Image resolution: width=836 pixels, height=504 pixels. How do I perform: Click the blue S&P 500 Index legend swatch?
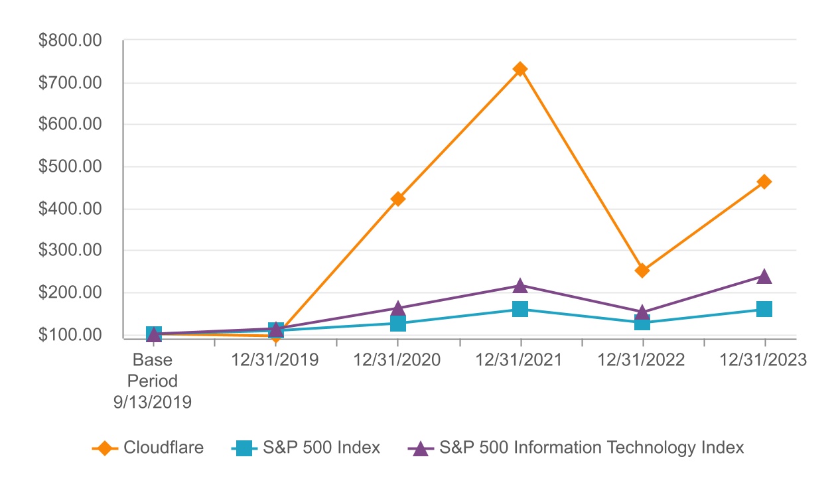(x=244, y=448)
